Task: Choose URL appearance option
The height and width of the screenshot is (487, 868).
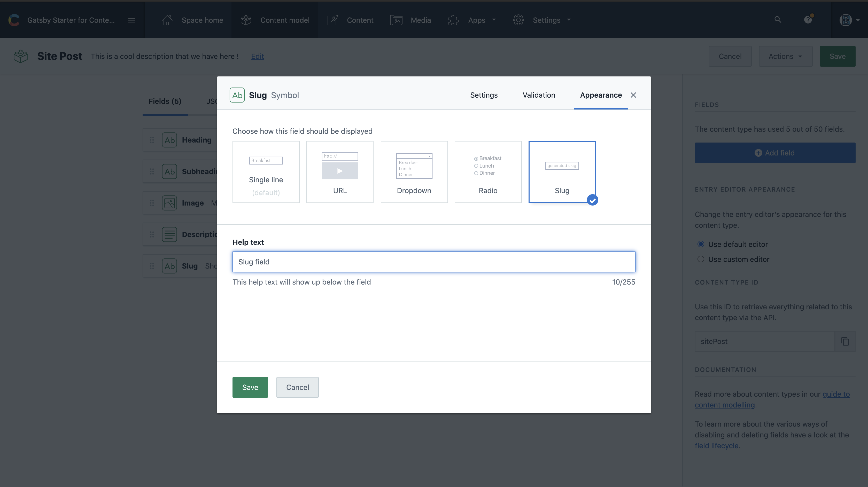Action: [x=340, y=172]
